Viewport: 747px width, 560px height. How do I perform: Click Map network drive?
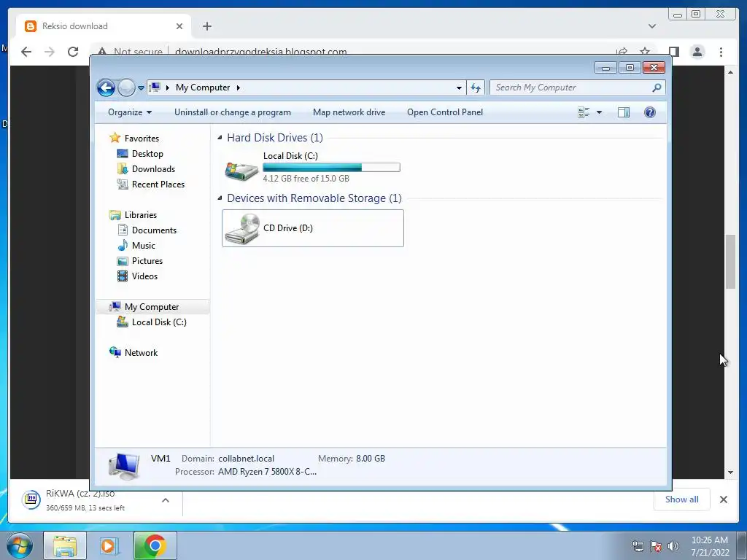point(349,112)
